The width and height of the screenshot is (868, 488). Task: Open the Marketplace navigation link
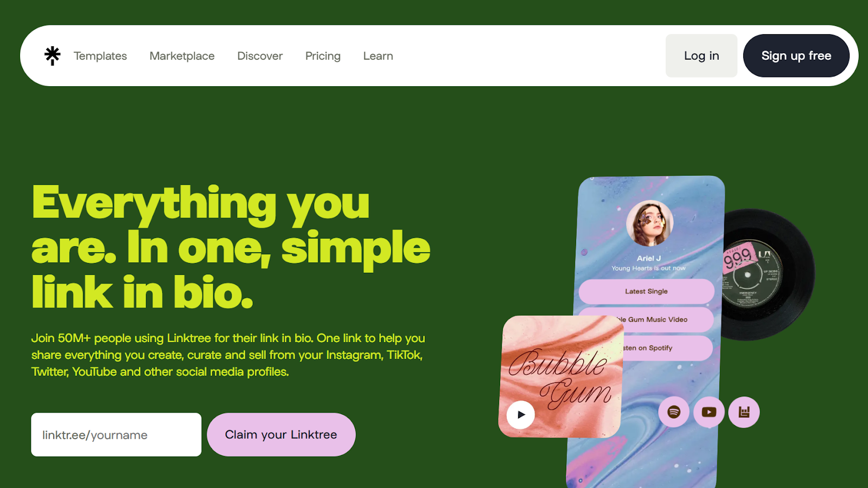182,56
